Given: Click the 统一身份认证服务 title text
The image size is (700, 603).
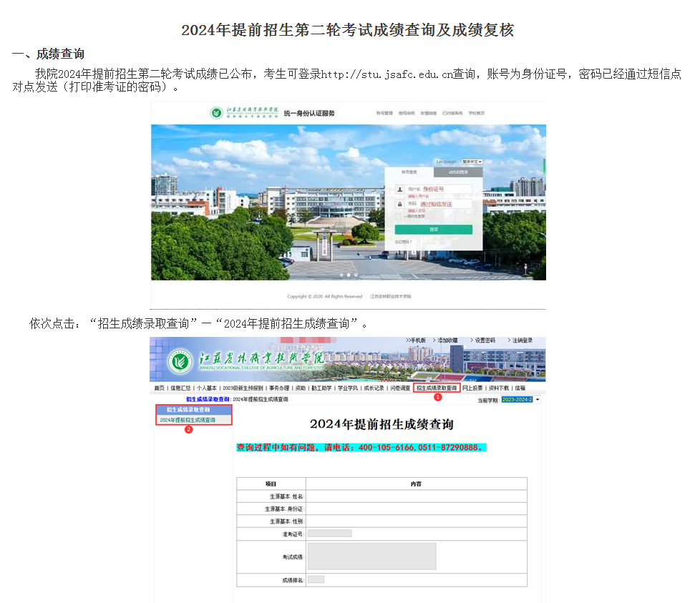Looking at the screenshot, I should click(309, 113).
